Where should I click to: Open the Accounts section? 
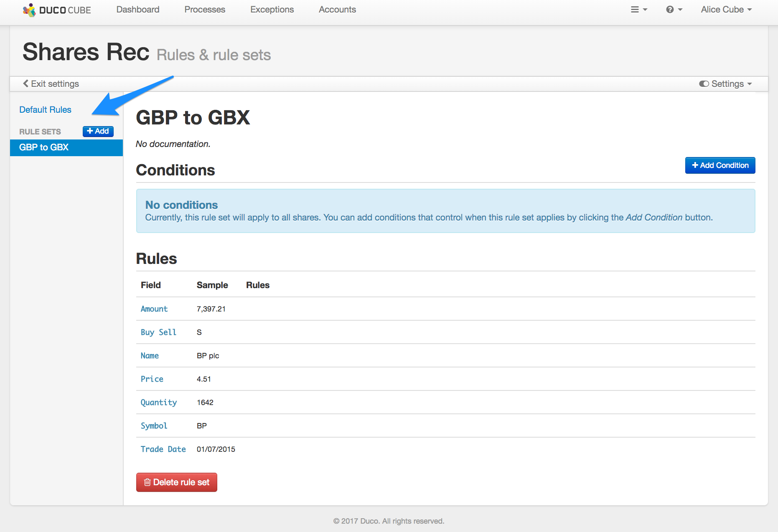click(337, 10)
